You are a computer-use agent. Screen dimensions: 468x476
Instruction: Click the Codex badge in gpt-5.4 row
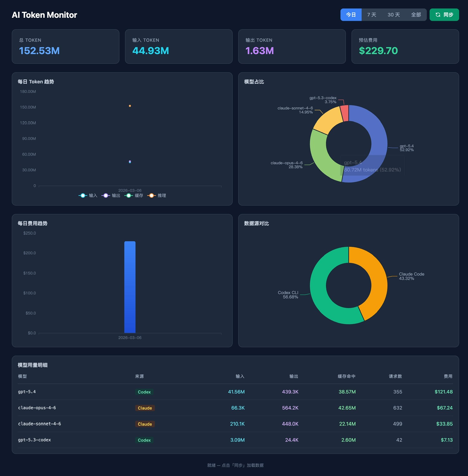pos(144,392)
